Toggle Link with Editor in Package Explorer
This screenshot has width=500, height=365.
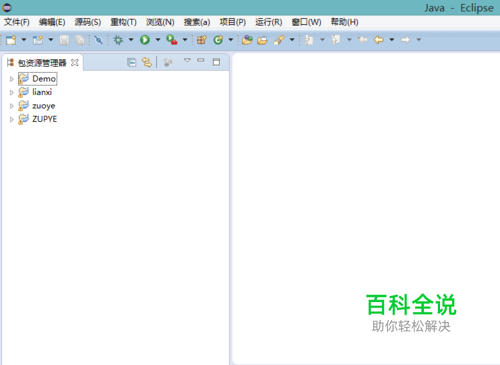(147, 62)
